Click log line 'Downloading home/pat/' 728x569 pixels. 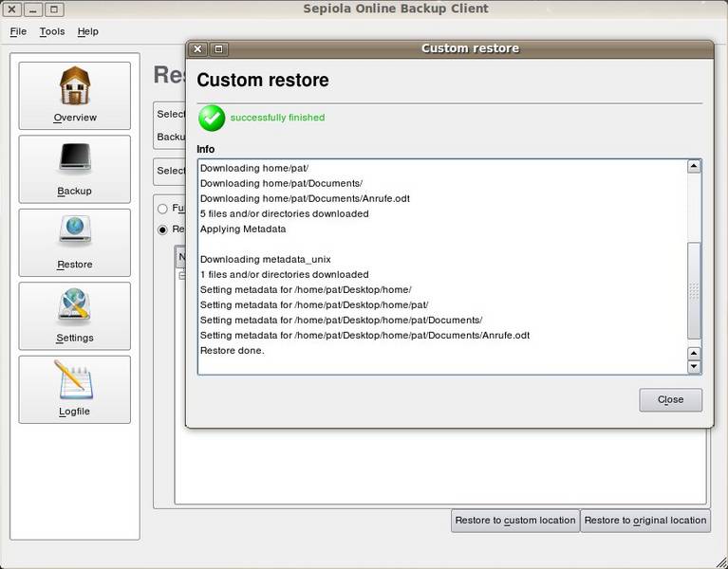[254, 168]
